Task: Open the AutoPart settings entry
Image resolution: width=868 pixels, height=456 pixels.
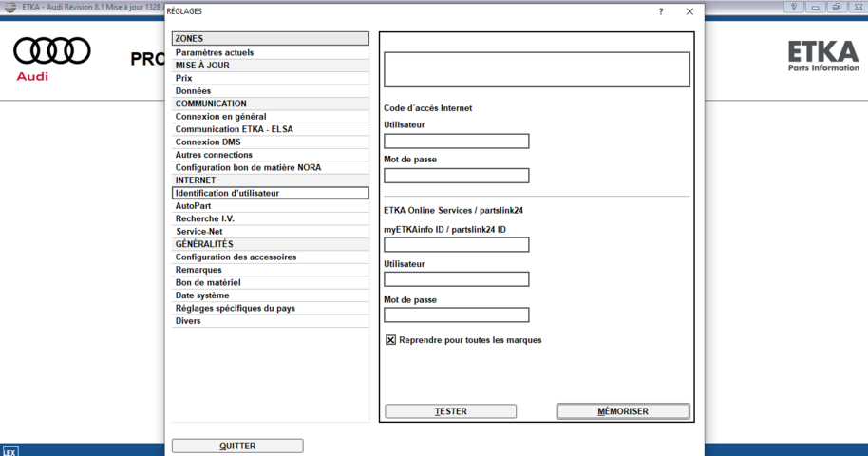Action: point(270,205)
